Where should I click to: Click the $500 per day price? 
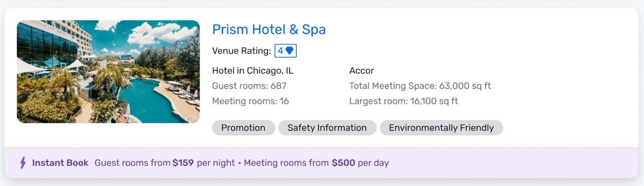[360, 163]
